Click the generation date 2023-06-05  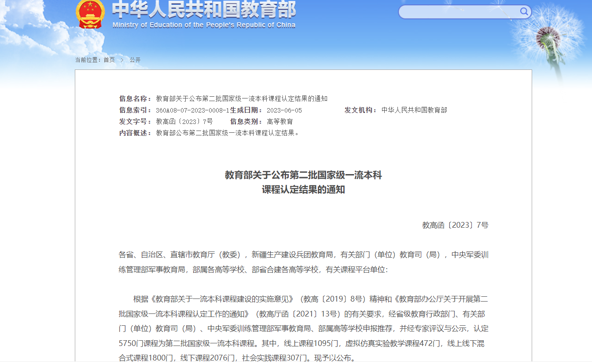(284, 110)
